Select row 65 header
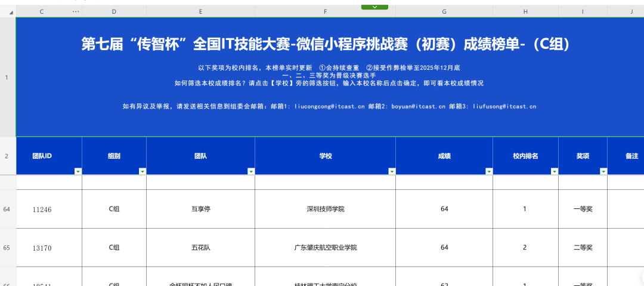Screen dimensions: 644x286 7,247
